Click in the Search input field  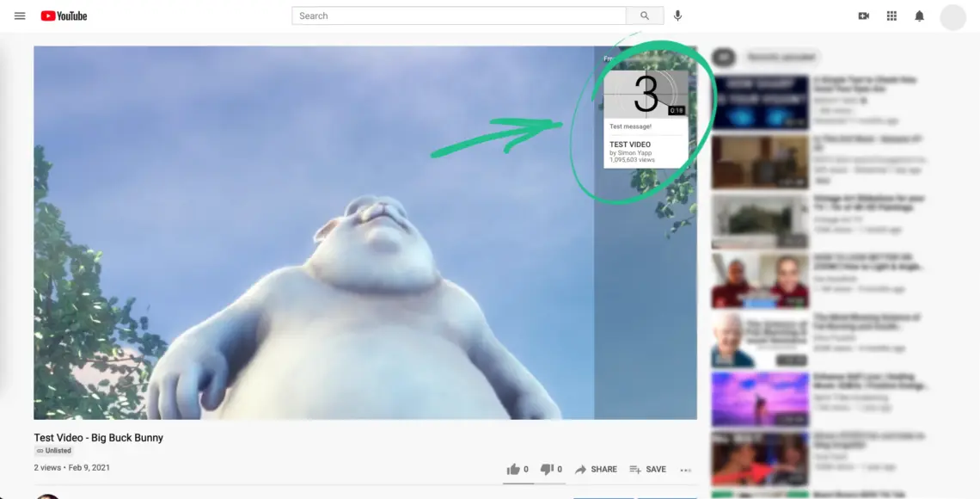459,16
